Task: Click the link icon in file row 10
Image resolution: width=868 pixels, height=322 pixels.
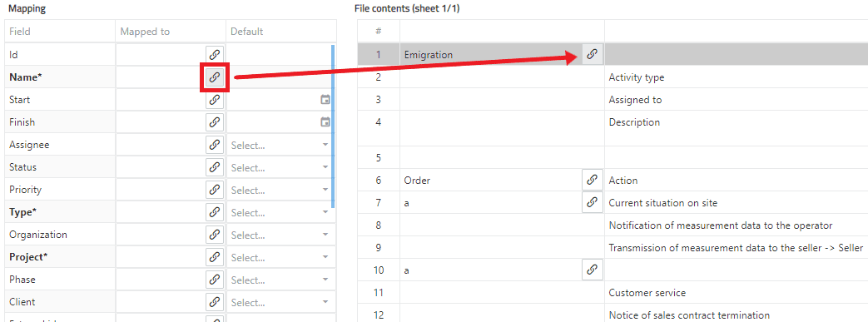Action: click(x=593, y=270)
